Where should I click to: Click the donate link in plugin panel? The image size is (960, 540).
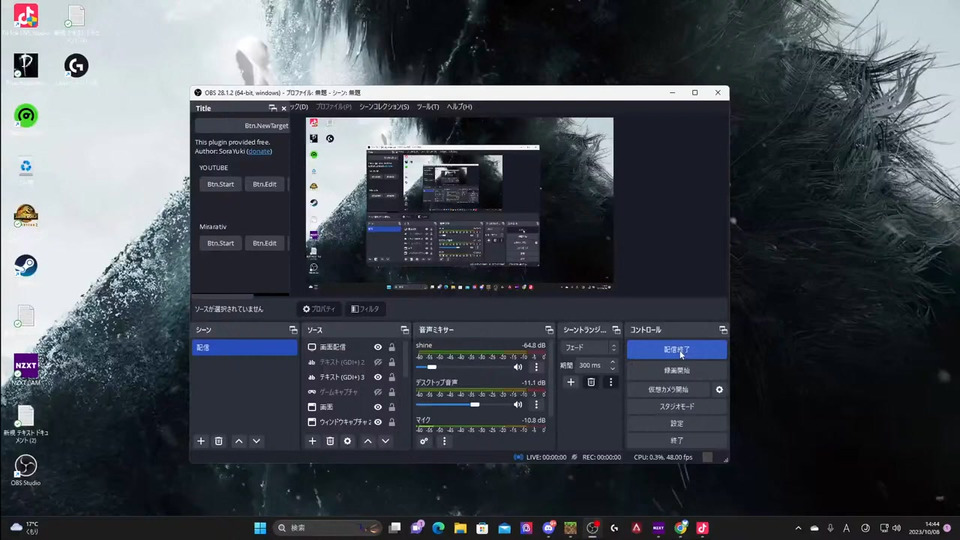(x=259, y=151)
